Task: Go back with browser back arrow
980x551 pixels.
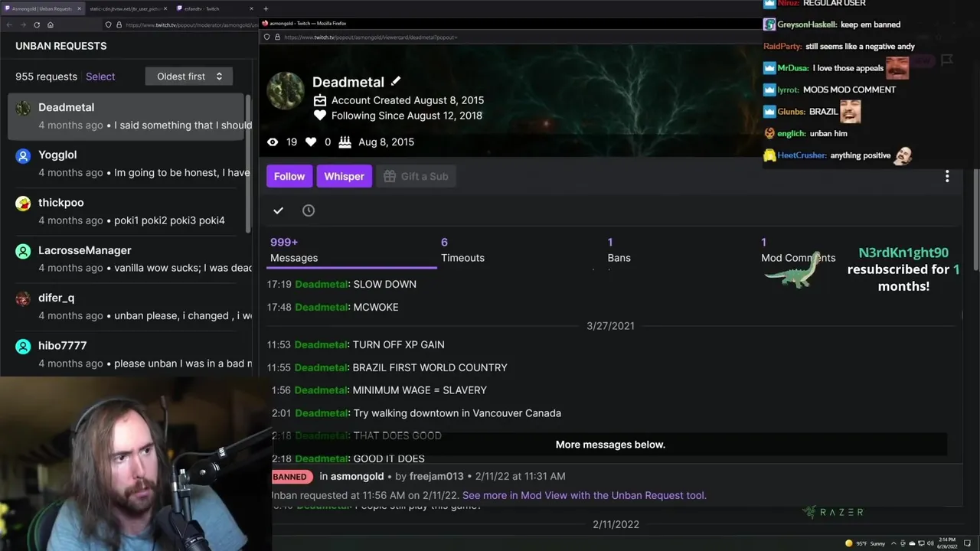Action: click(9, 24)
